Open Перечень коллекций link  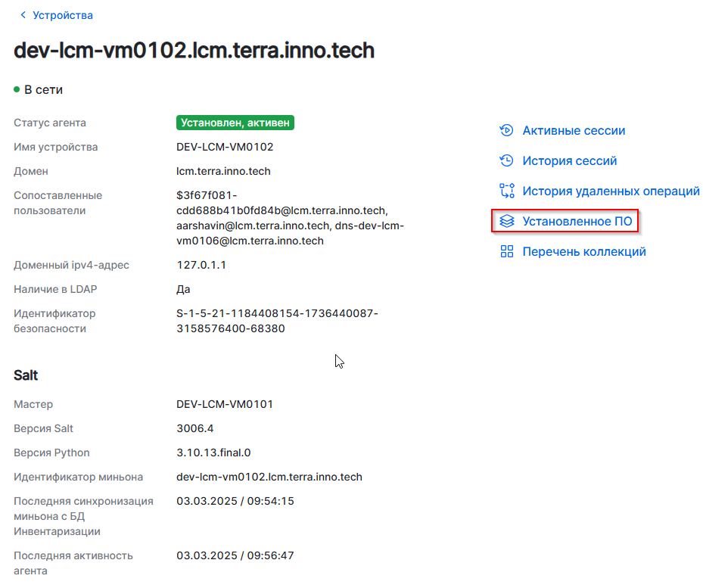[584, 252]
